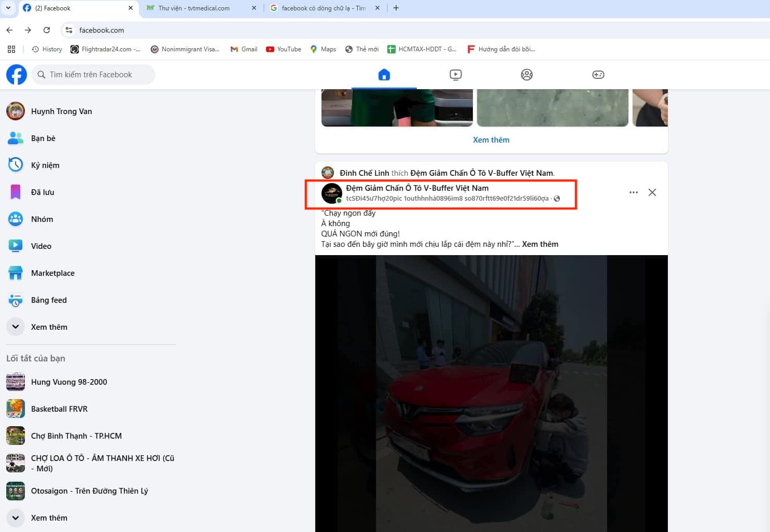Expand Xem thêm under Lối tắt shortcuts
This screenshot has width=770, height=532.
point(49,518)
